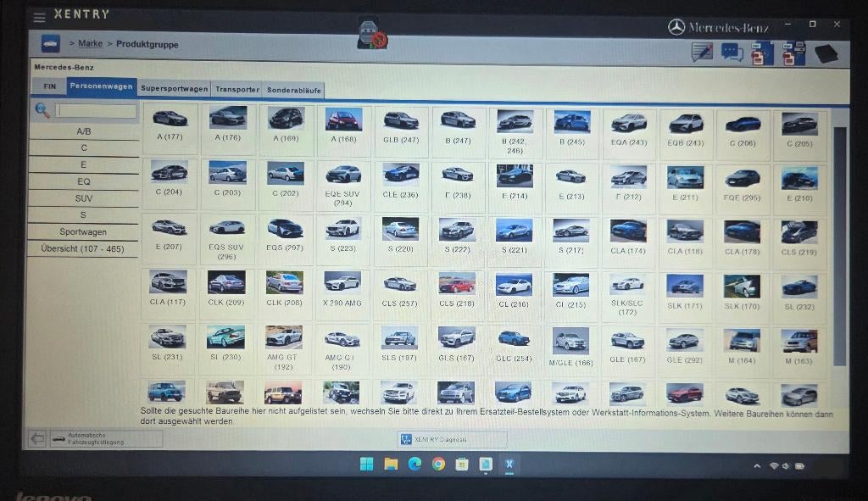This screenshot has height=501, width=868.
Task: Click the search magnifier icon
Action: pos(42,110)
